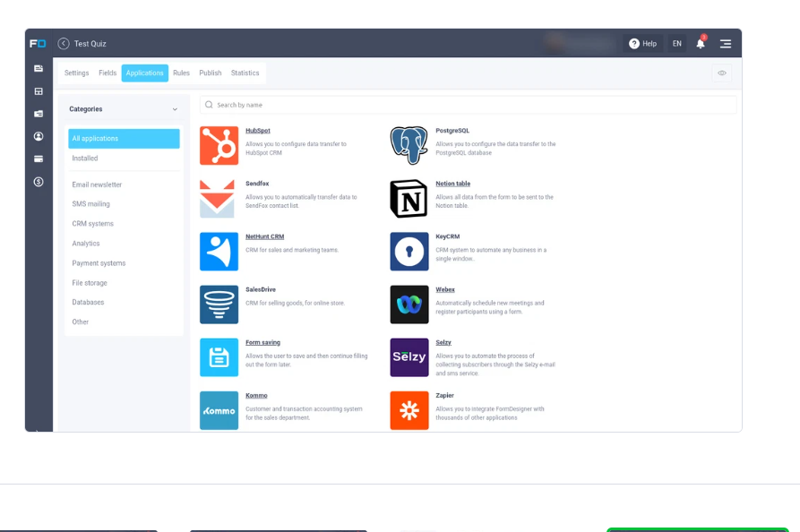The height and width of the screenshot is (532, 800).
Task: Go back using the arrow beside Test Quiz
Action: (64, 44)
